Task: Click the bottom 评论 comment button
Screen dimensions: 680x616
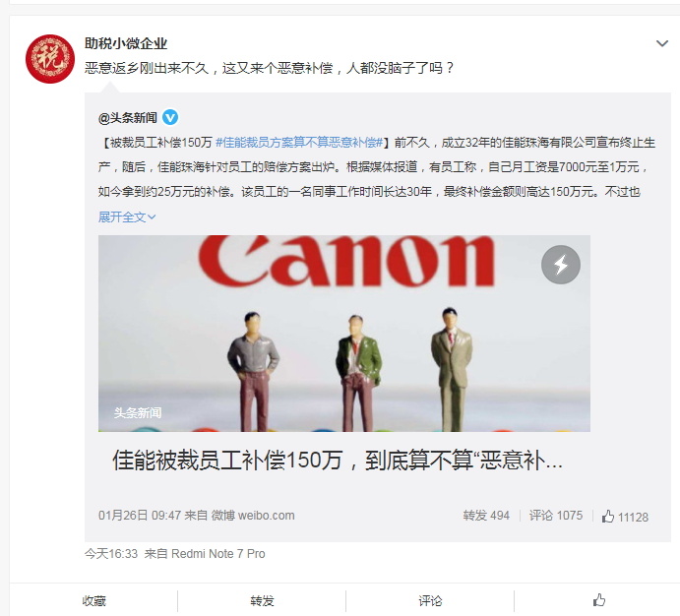Action: [x=430, y=601]
